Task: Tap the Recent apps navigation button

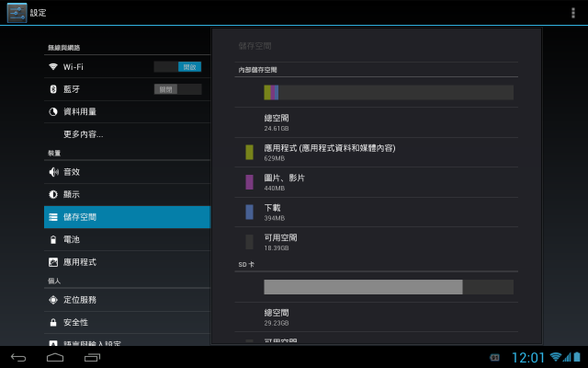Action: tap(92, 358)
